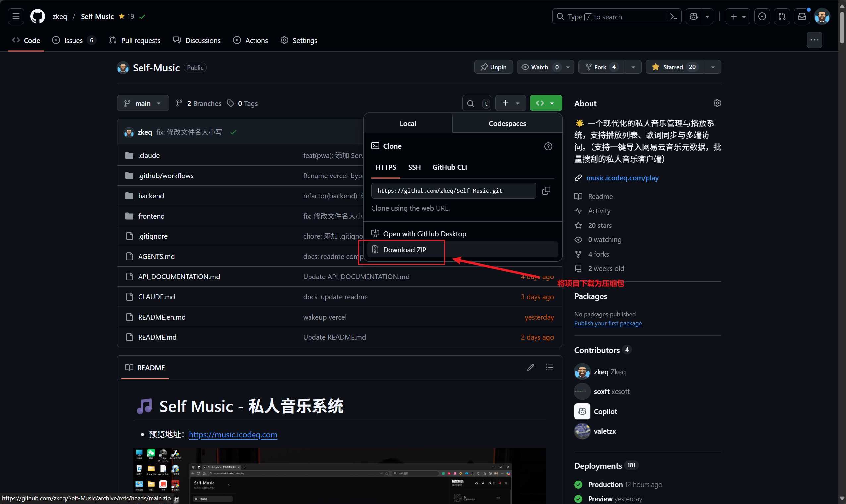
Task: Select the HTTPS clone option
Action: (x=386, y=167)
